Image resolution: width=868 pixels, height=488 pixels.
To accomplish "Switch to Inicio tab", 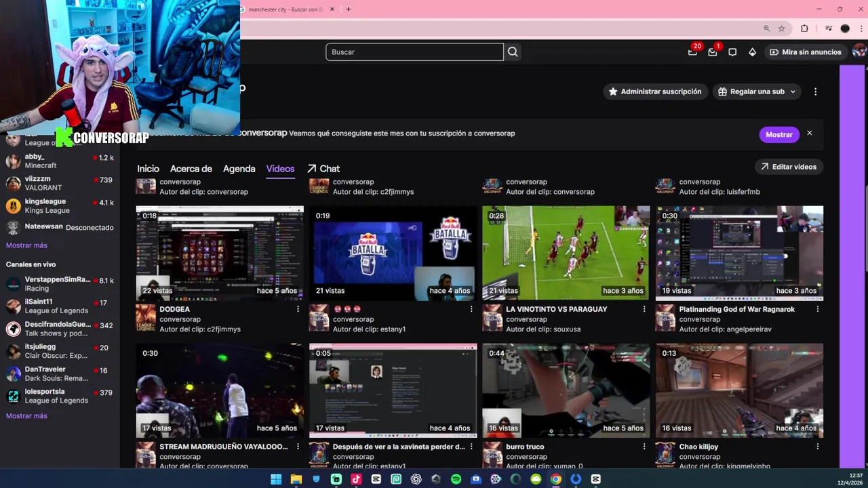I will pos(148,169).
